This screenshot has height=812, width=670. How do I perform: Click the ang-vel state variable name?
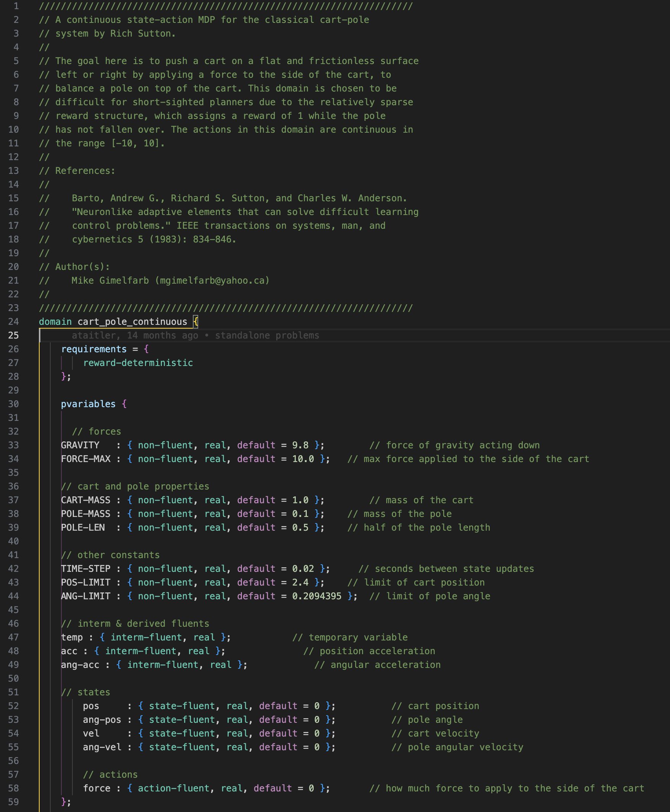click(102, 747)
